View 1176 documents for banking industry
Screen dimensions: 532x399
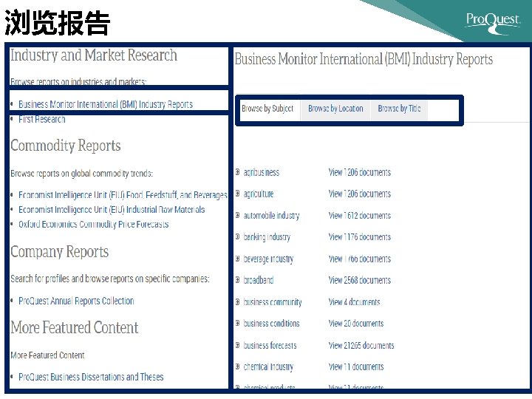pos(360,237)
